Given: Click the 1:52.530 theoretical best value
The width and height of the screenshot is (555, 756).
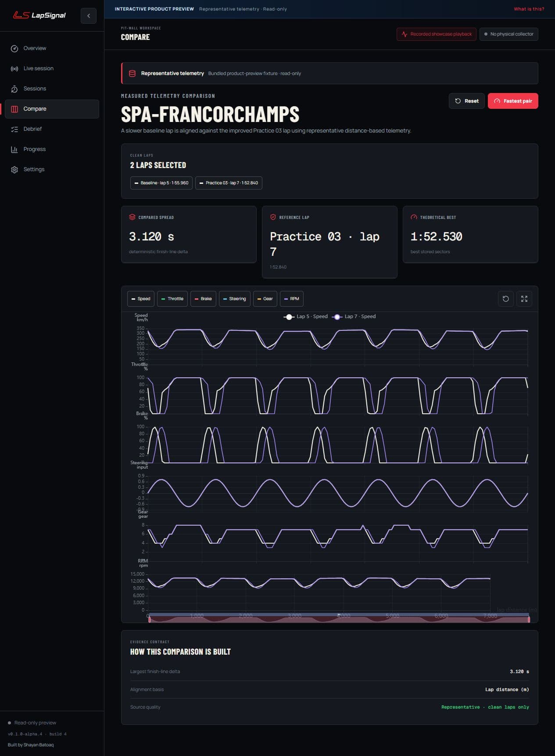Looking at the screenshot, I should [x=437, y=237].
